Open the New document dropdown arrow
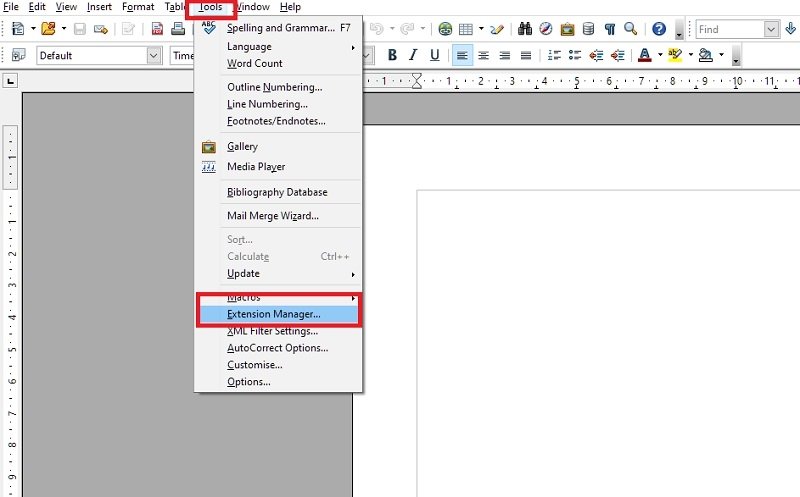Screen dimensions: 800x497 [x=33, y=29]
